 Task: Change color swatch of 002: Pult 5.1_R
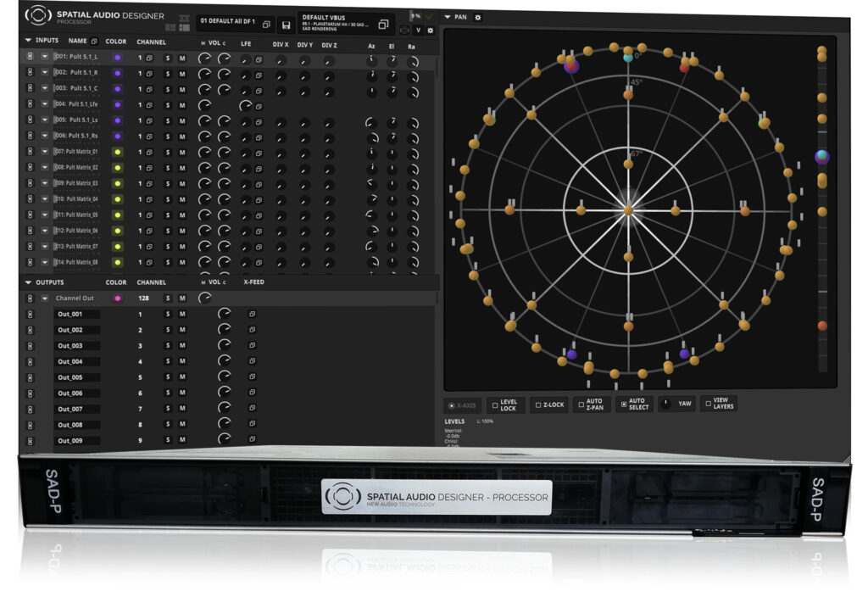pos(117,73)
